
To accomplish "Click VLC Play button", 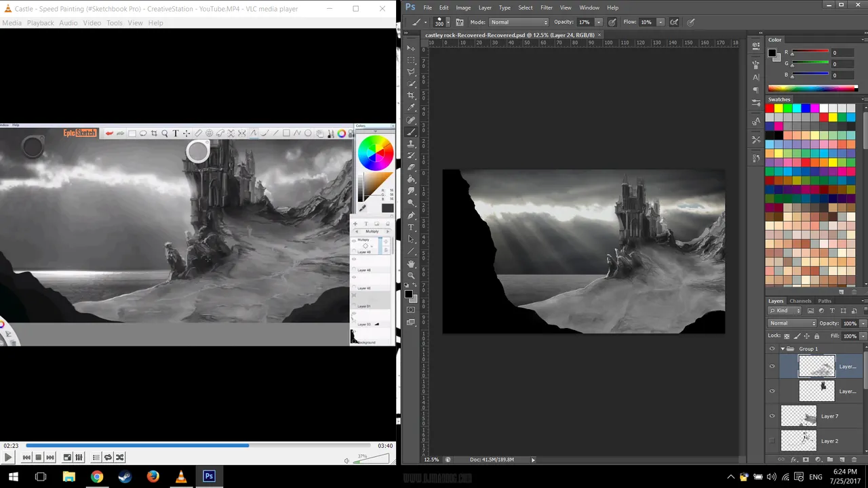I will click(8, 457).
